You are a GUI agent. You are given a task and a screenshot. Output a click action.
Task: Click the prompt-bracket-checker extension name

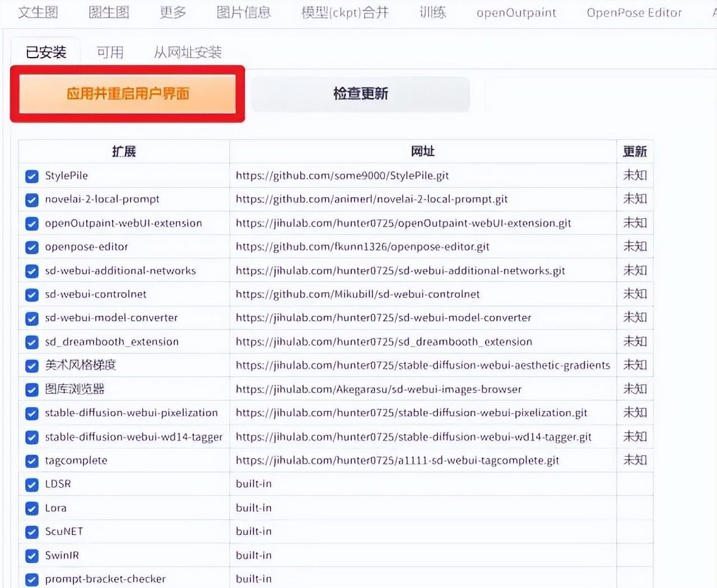(x=105, y=579)
